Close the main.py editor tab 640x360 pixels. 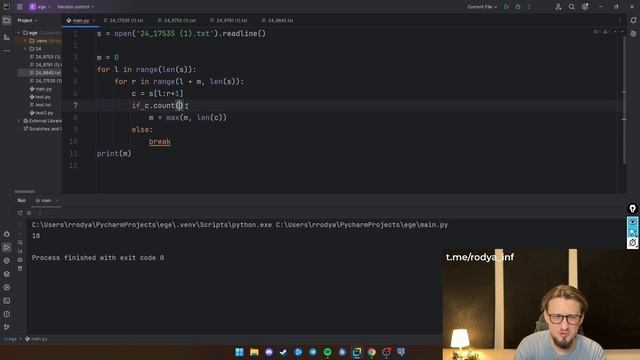(93, 20)
